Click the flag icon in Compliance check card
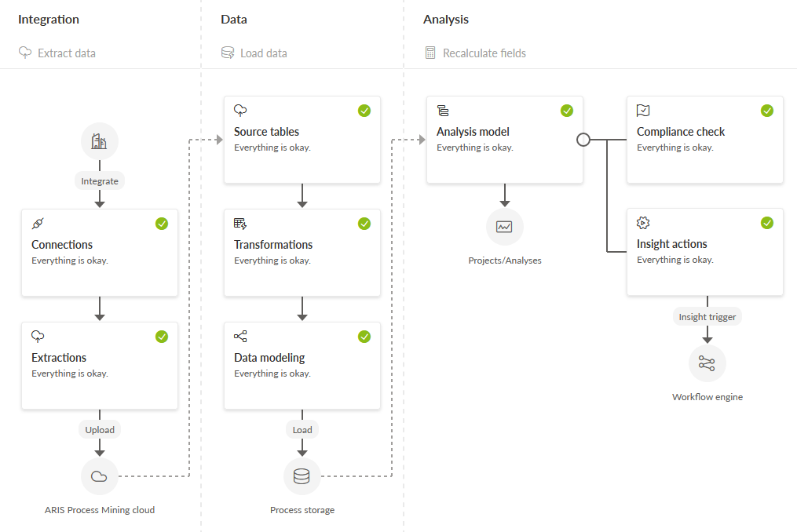797x532 pixels. 643,111
